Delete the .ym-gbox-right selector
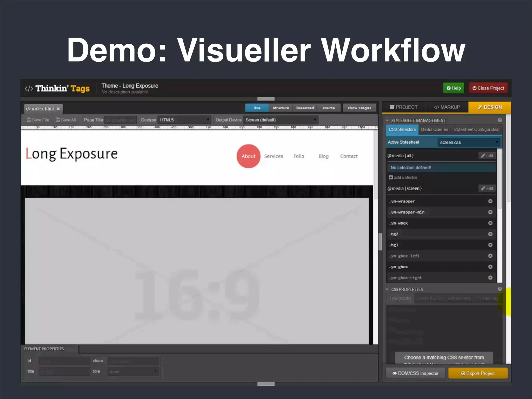This screenshot has width=532, height=399. (x=490, y=278)
